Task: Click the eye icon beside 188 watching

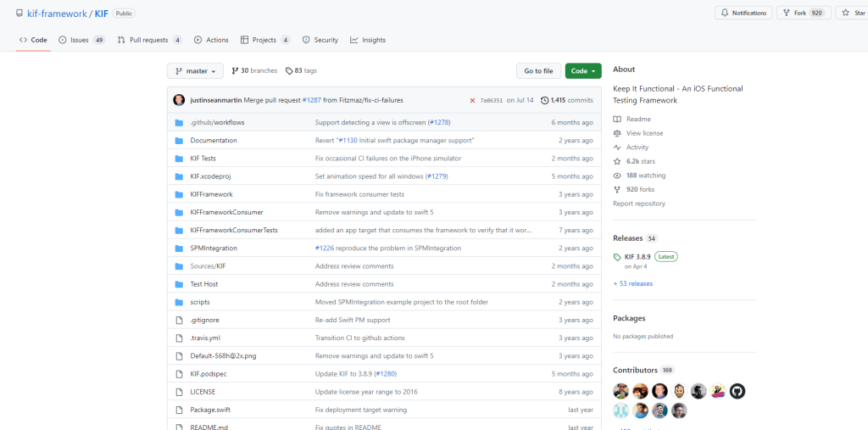Action: point(617,175)
